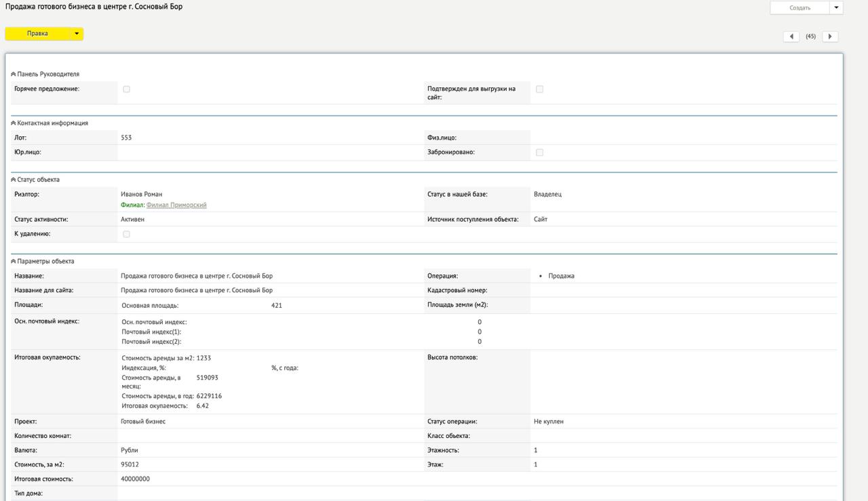
Task: Open dropdown arrow next to Правка
Action: [77, 34]
